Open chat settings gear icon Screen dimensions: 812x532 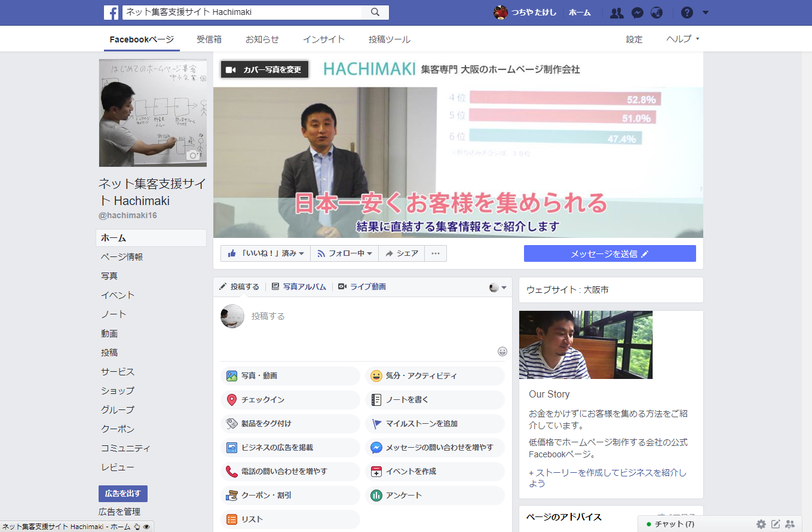pyautogui.click(x=761, y=524)
